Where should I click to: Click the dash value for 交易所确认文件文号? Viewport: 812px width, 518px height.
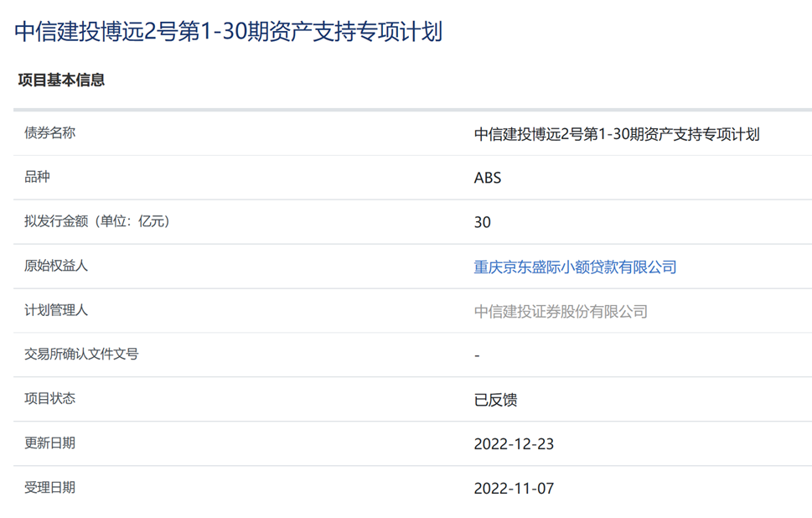click(477, 356)
